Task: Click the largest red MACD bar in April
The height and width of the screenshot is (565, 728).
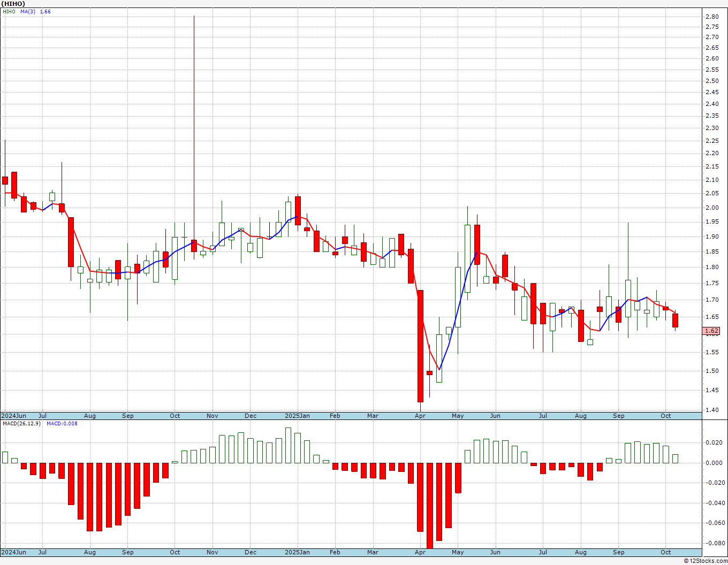Action: pyautogui.click(x=429, y=506)
